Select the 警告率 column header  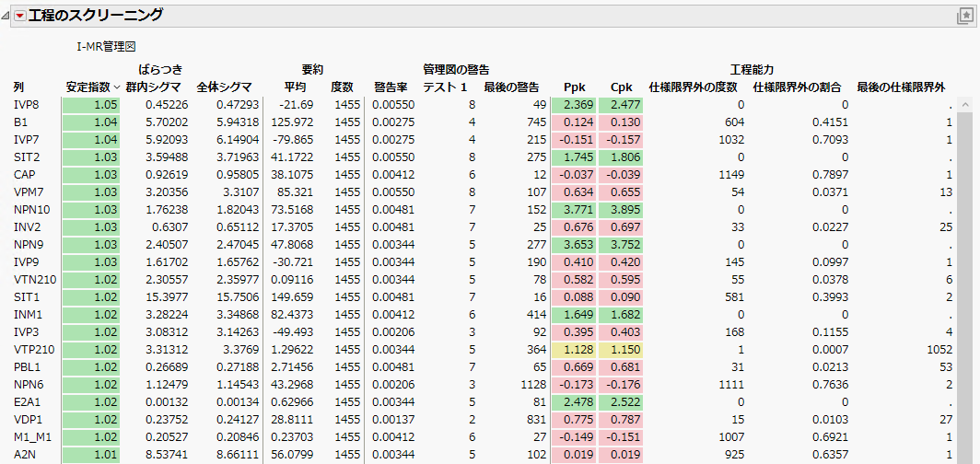[391, 87]
